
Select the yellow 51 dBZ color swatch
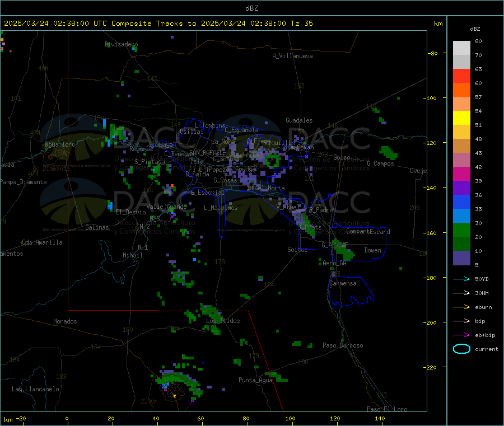click(x=461, y=118)
